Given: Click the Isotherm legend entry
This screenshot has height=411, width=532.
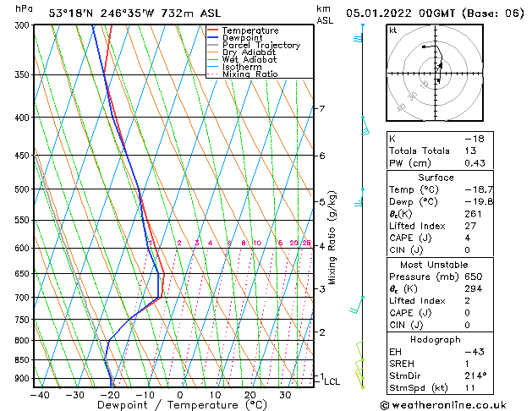Looking at the screenshot, I should (234, 67).
